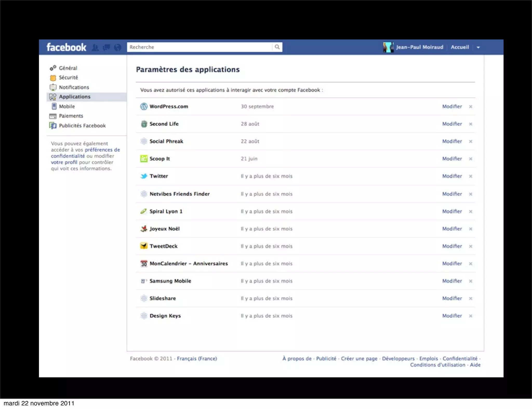Click the search magnifier button
The width and height of the screenshot is (532, 409).
pos(277,47)
